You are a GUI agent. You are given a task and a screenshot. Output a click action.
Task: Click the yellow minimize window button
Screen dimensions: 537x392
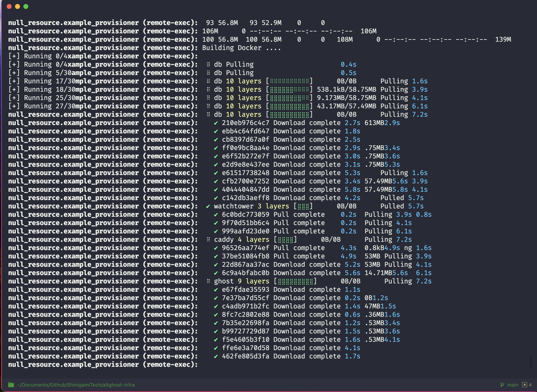pos(17,6)
